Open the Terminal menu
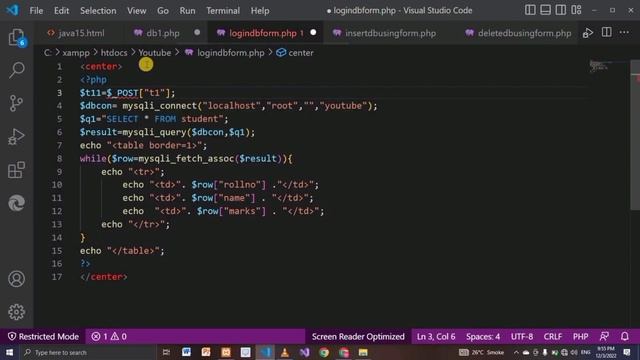The height and width of the screenshot is (360, 640). [223, 11]
